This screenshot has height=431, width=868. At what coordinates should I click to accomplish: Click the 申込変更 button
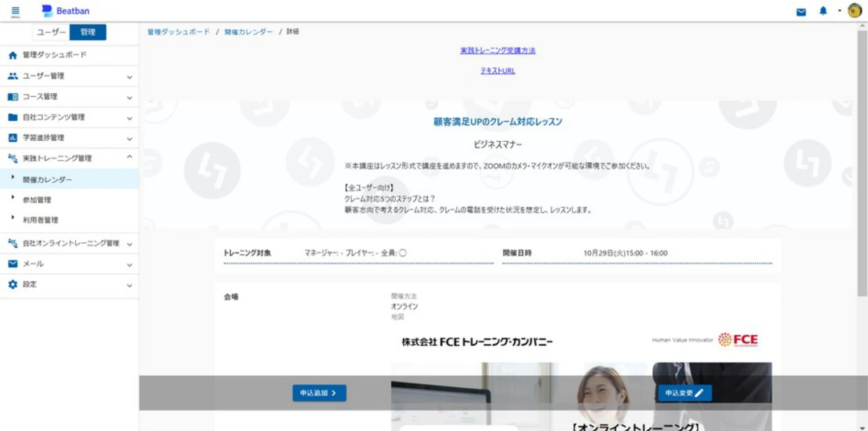[685, 393]
